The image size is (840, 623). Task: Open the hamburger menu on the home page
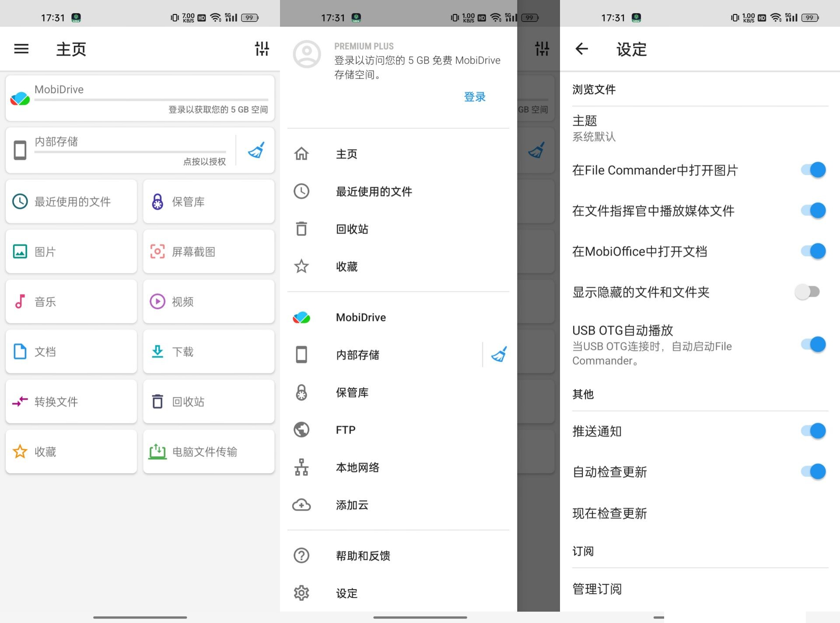click(21, 49)
